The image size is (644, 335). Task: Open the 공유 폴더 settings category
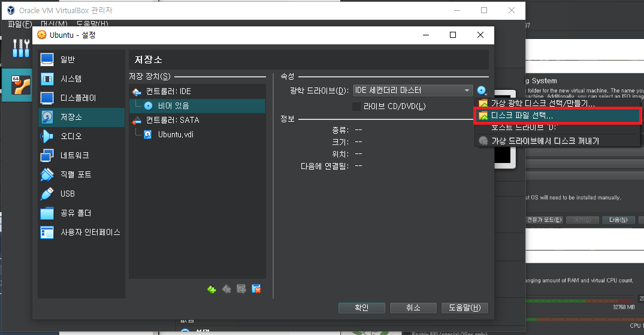pyautogui.click(x=81, y=213)
